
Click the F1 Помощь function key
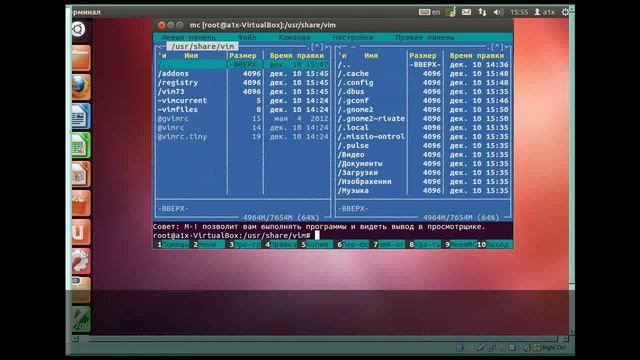pyautogui.click(x=172, y=244)
